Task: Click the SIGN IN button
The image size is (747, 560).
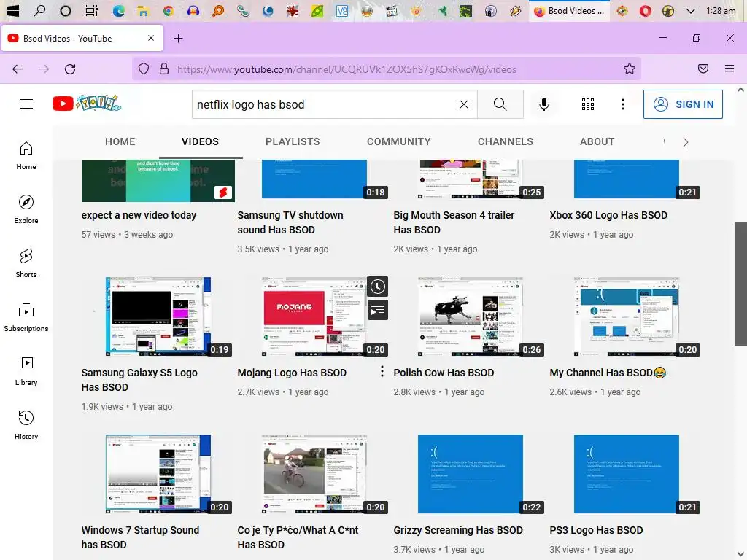Action: [683, 104]
